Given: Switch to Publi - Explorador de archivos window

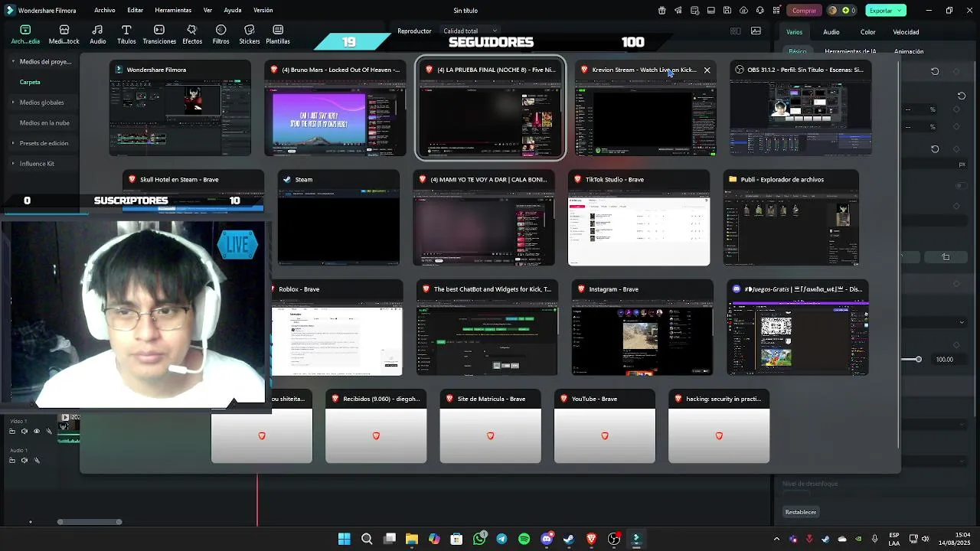Looking at the screenshot, I should coord(791,218).
